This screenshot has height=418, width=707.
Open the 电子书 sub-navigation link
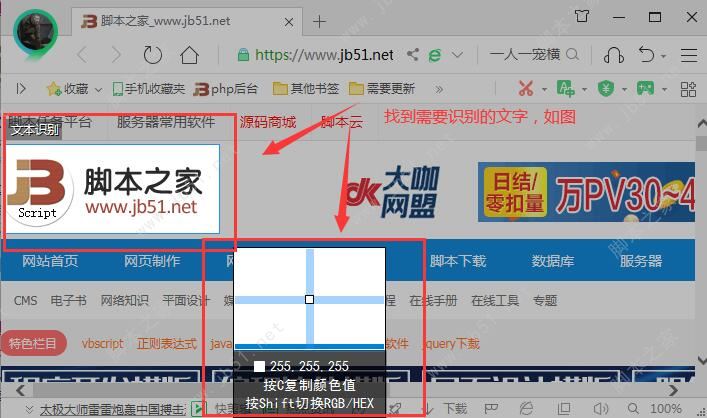coord(69,300)
